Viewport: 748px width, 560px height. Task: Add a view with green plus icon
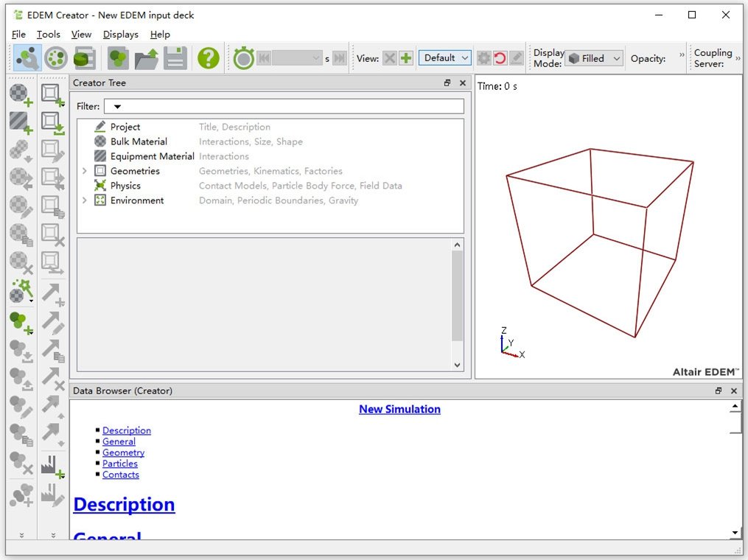coord(406,58)
